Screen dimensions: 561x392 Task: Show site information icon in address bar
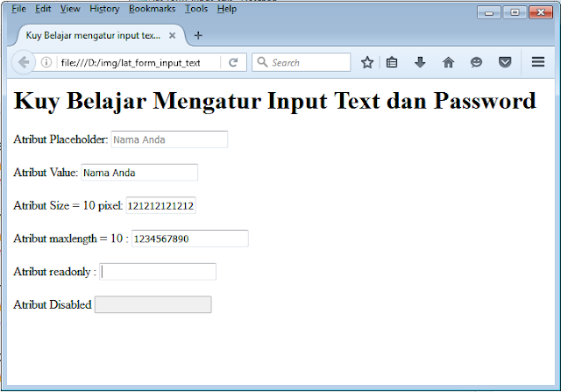click(x=46, y=62)
